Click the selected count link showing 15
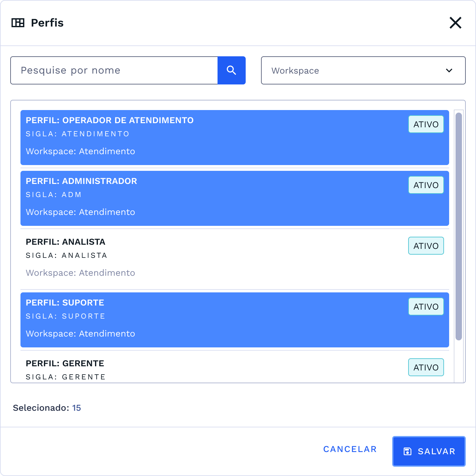The image size is (476, 476). pyautogui.click(x=77, y=408)
